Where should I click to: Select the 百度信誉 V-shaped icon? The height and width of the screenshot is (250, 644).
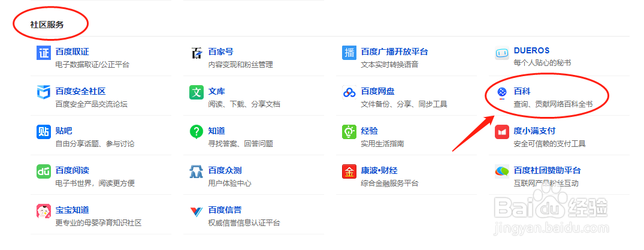pos(196,212)
